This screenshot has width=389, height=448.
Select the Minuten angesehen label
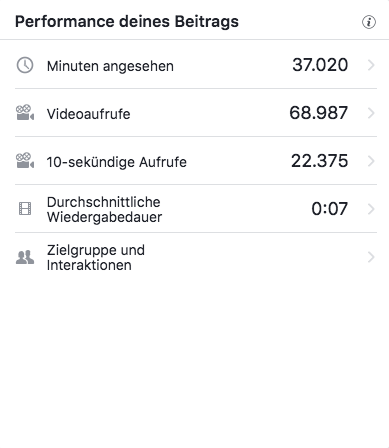[110, 66]
